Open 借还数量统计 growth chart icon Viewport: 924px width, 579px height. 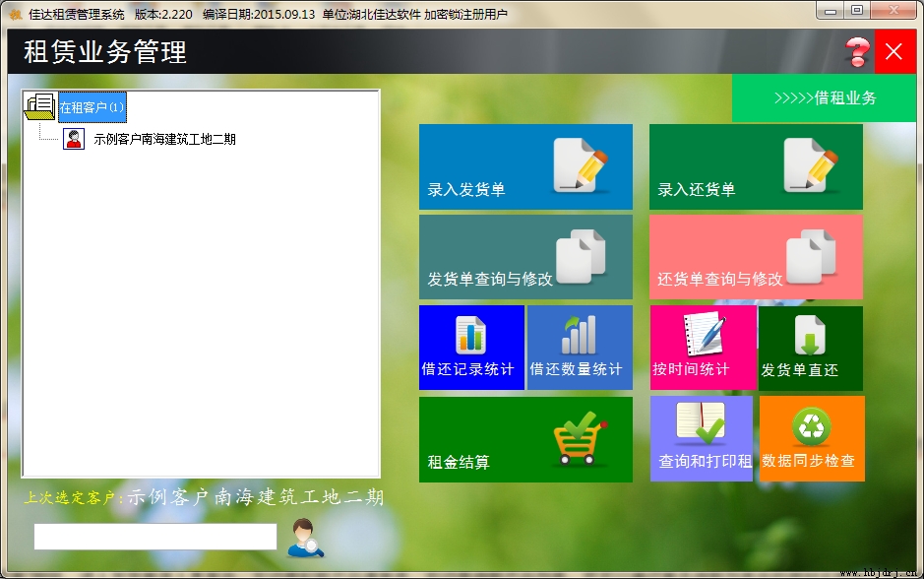579,335
